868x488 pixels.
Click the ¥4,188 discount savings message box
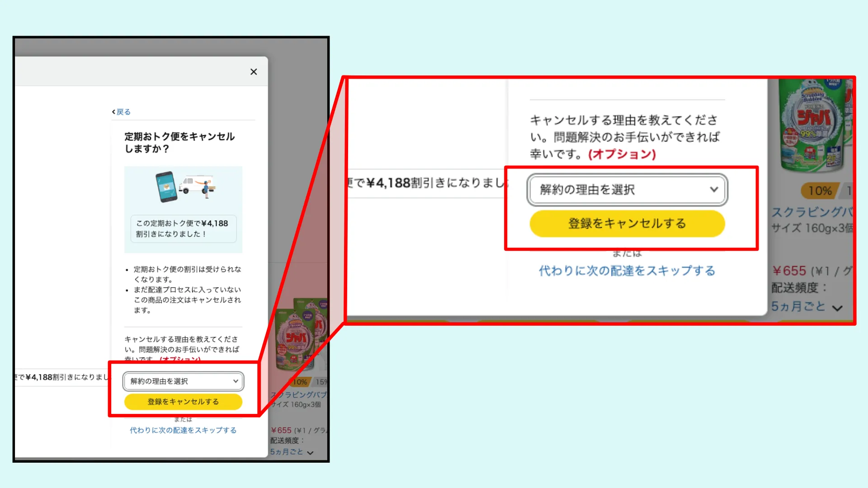tap(183, 229)
